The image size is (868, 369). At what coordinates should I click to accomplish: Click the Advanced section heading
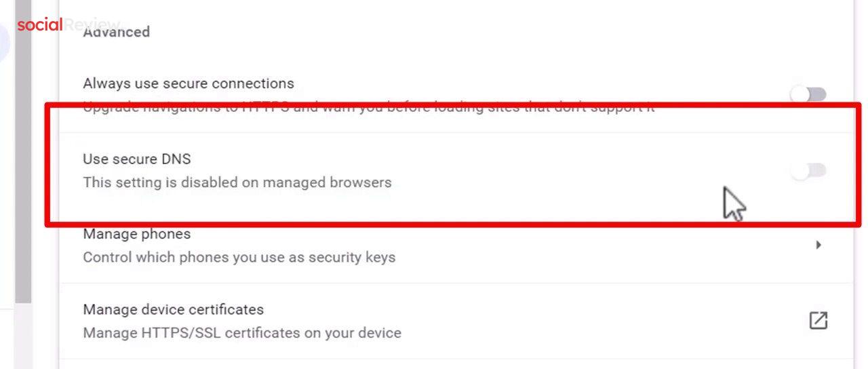pos(116,32)
